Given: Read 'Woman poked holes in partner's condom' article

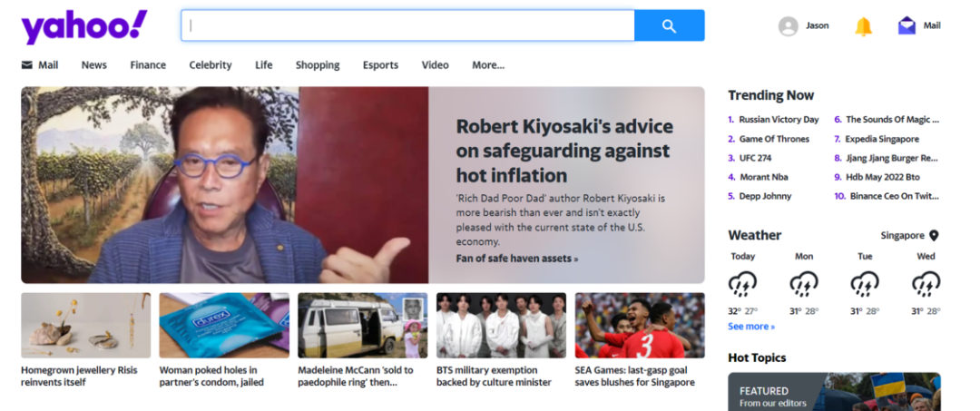Looking at the screenshot, I should pos(211,376).
